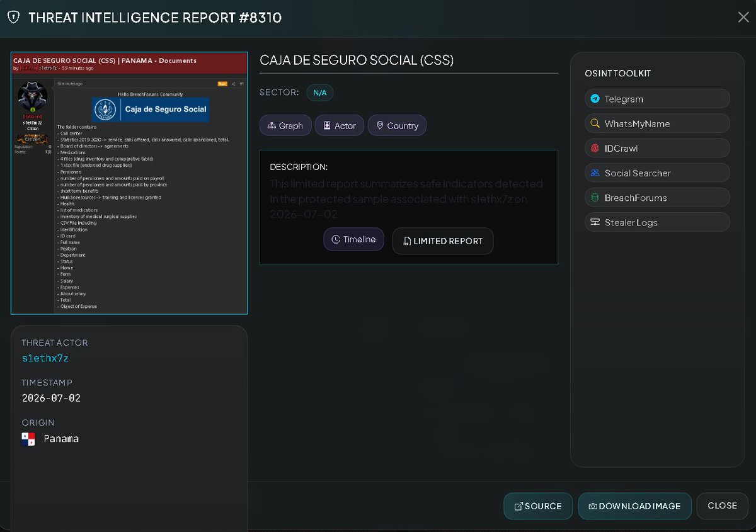Click the node graph icon on Graph tab

click(272, 125)
